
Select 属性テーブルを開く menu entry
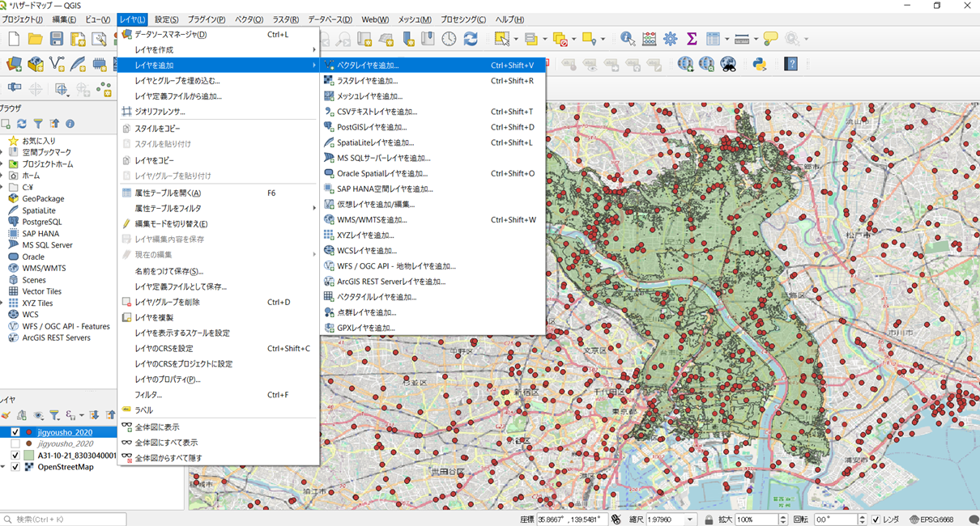[x=219, y=193]
